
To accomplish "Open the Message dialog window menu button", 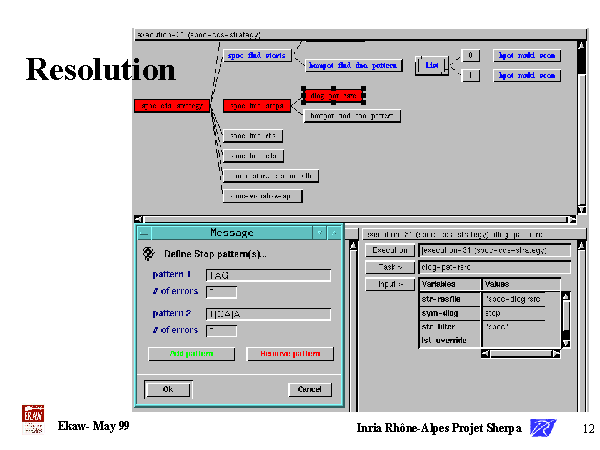I will [144, 232].
